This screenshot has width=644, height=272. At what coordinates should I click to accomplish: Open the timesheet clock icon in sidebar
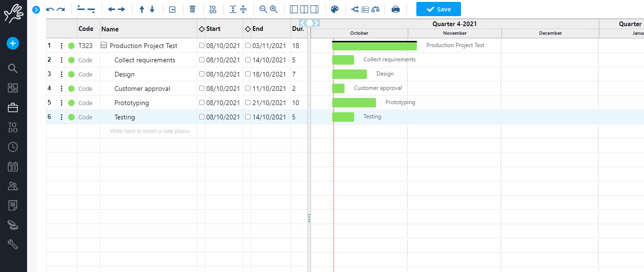pos(13,147)
